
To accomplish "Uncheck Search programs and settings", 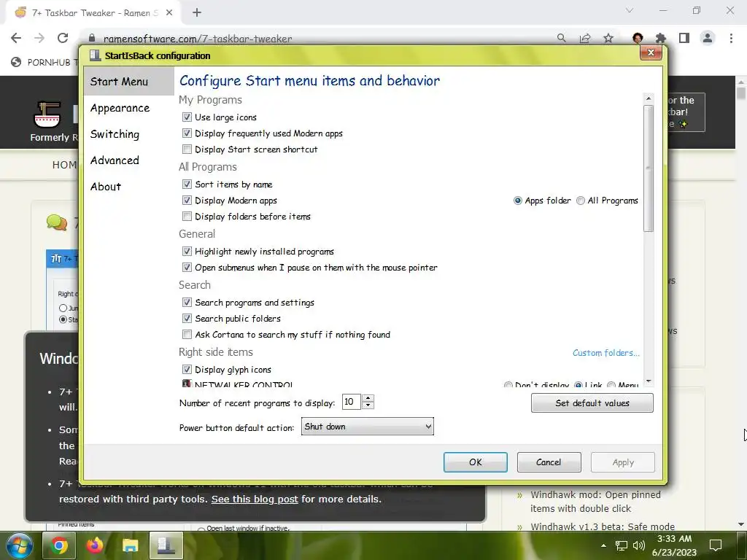I will (187, 303).
